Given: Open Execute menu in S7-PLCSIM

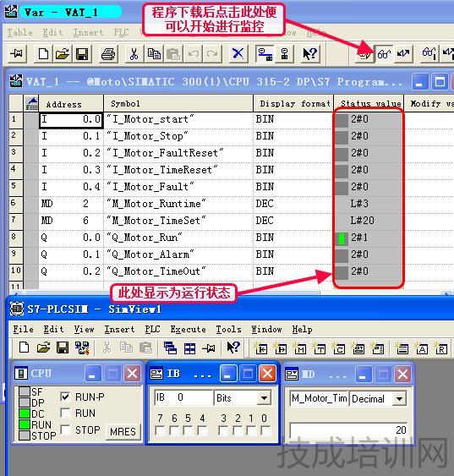Looking at the screenshot, I should (x=188, y=330).
